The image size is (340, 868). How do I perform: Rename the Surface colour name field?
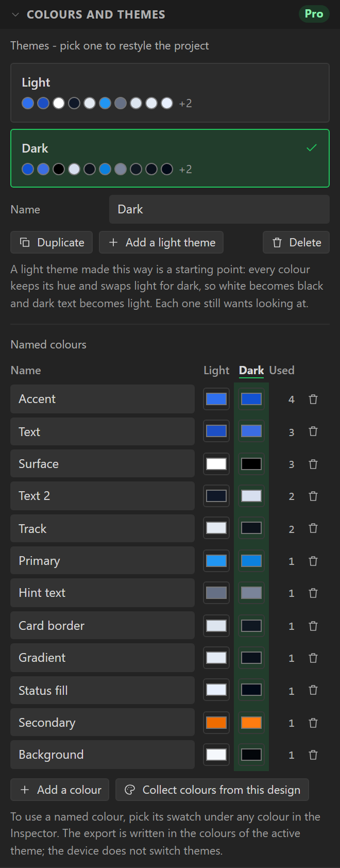[103, 464]
